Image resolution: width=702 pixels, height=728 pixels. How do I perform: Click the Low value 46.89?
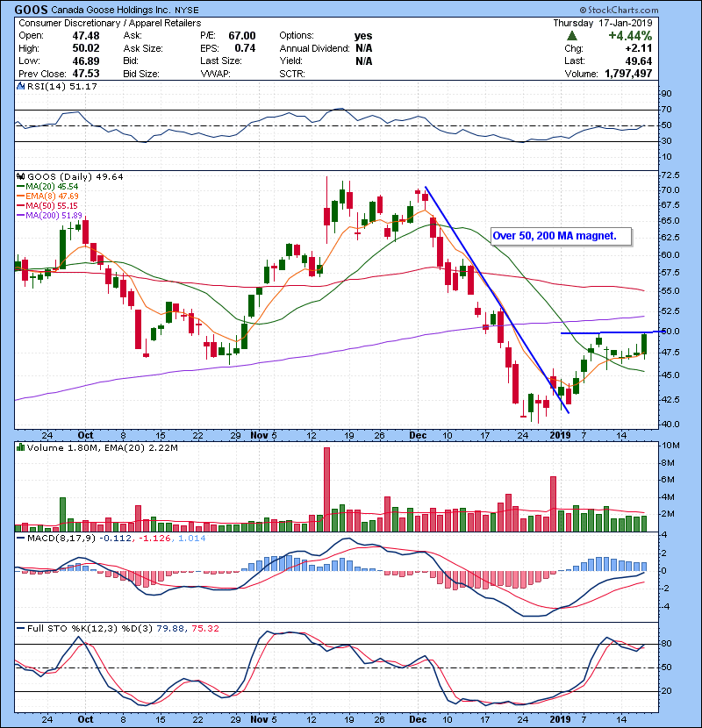[x=86, y=61]
